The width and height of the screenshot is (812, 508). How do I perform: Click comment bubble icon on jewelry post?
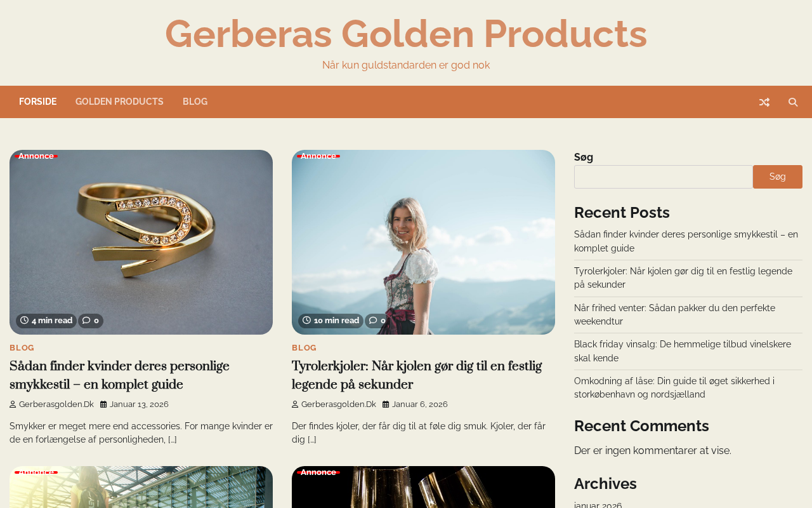coord(86,321)
